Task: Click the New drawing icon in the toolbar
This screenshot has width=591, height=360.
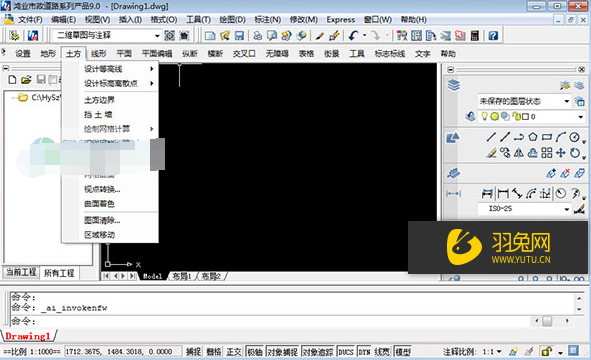Action: pos(210,36)
